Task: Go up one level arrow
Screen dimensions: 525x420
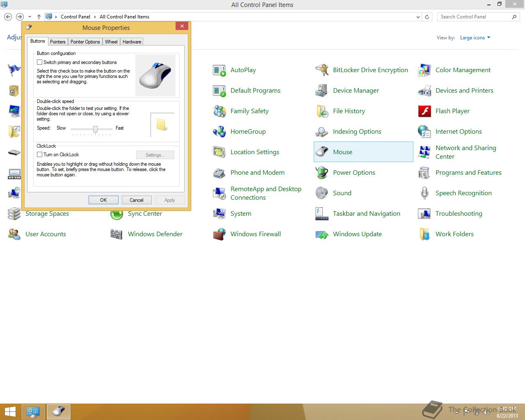Action: coord(39,17)
